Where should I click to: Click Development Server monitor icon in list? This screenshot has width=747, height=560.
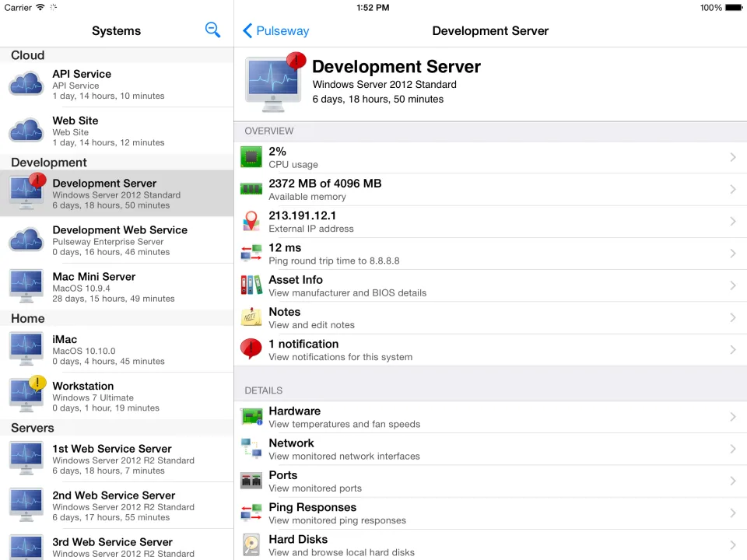point(27,191)
